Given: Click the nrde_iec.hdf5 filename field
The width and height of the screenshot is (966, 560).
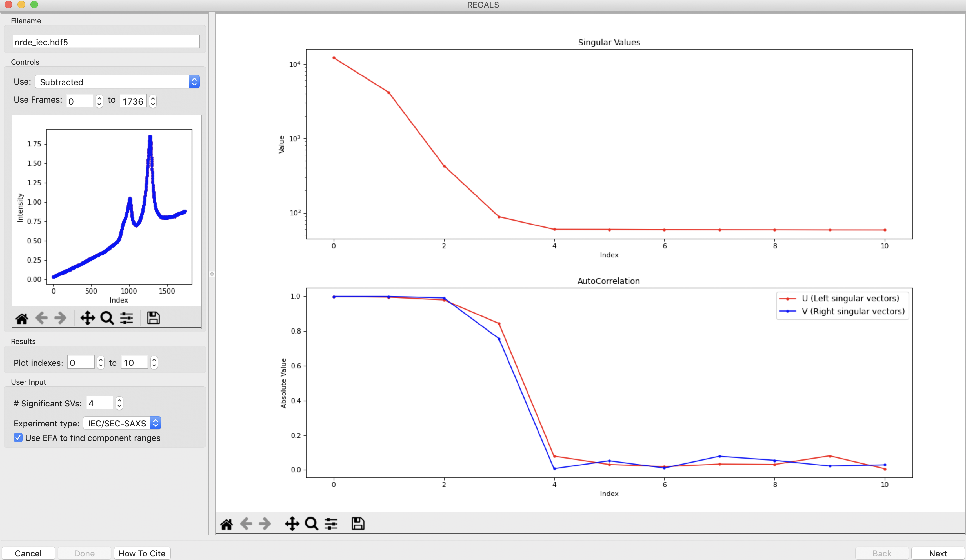Looking at the screenshot, I should tap(106, 42).
